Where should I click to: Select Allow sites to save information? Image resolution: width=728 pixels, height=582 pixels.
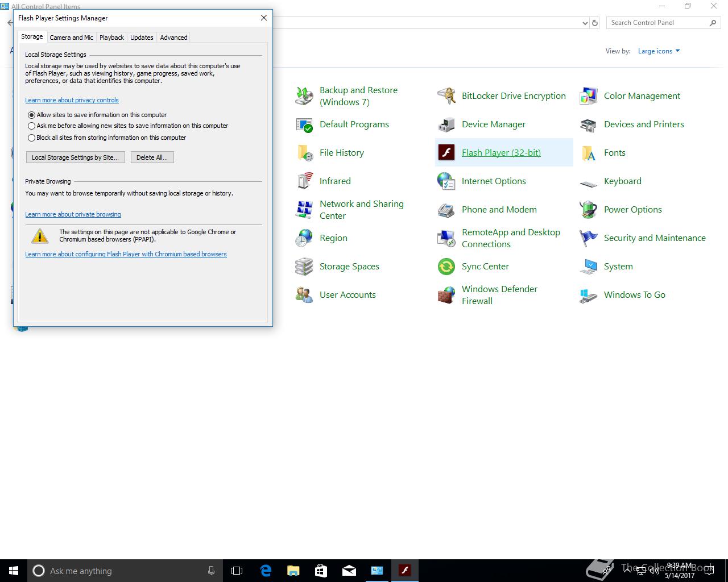(x=32, y=115)
